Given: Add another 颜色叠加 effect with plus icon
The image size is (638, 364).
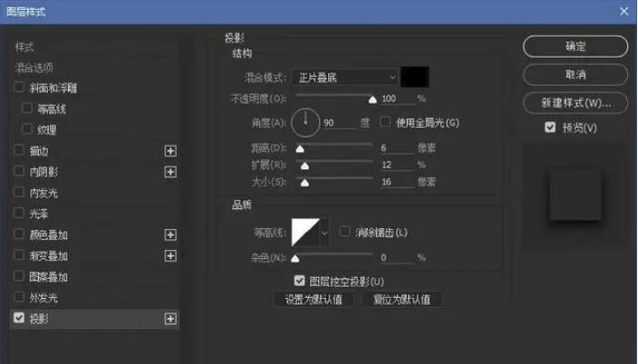Looking at the screenshot, I should [170, 235].
